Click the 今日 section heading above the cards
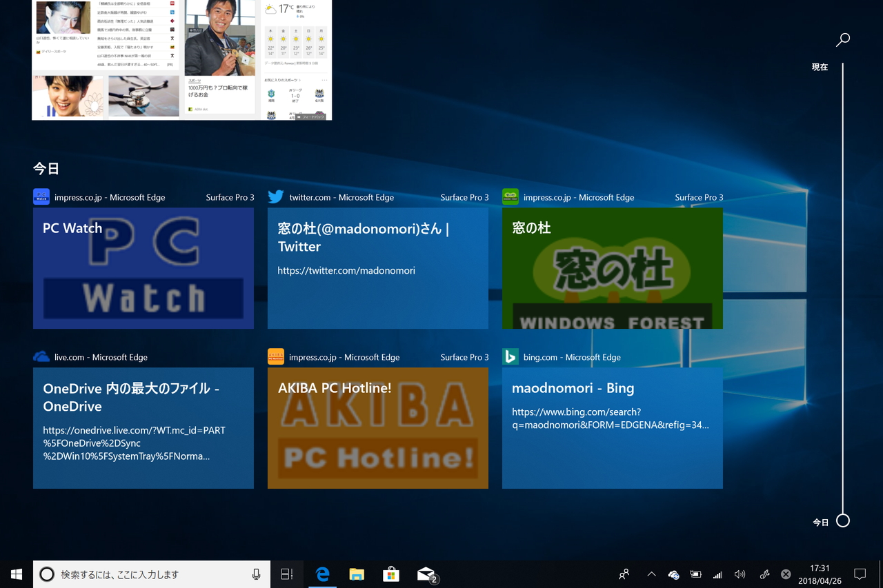The height and width of the screenshot is (588, 883). tap(46, 168)
